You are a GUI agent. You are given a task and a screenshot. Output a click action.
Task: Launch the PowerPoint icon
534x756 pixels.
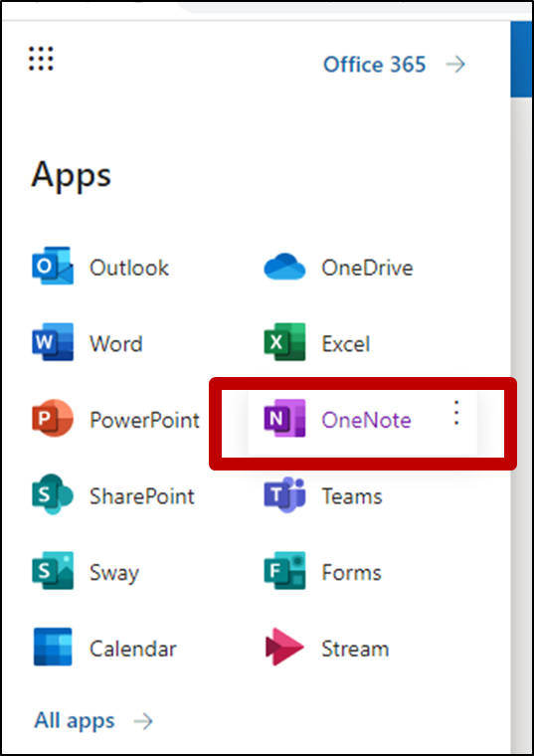(x=53, y=418)
